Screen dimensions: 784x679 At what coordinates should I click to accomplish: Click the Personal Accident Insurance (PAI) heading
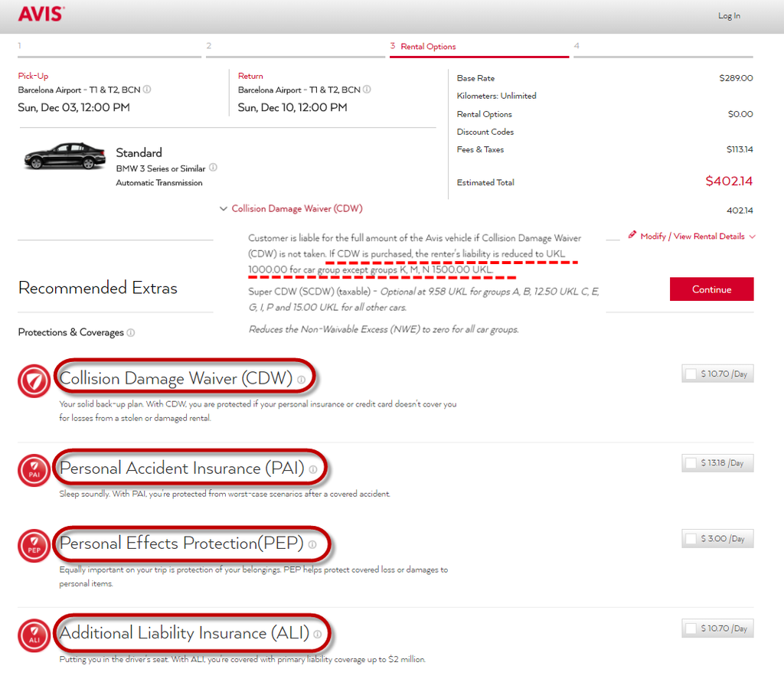pyautogui.click(x=182, y=468)
